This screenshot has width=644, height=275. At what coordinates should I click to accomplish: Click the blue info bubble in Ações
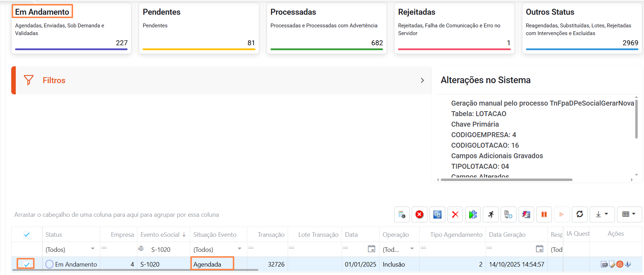628,264
